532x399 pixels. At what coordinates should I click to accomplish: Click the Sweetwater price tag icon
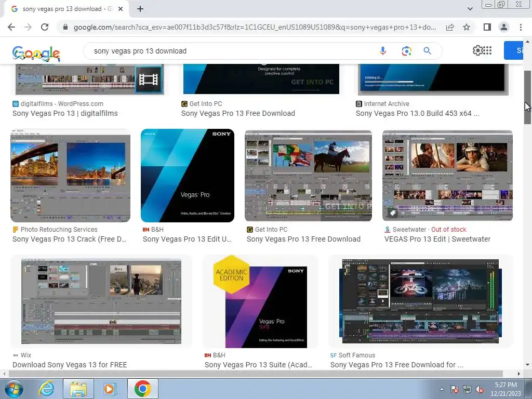click(393, 213)
